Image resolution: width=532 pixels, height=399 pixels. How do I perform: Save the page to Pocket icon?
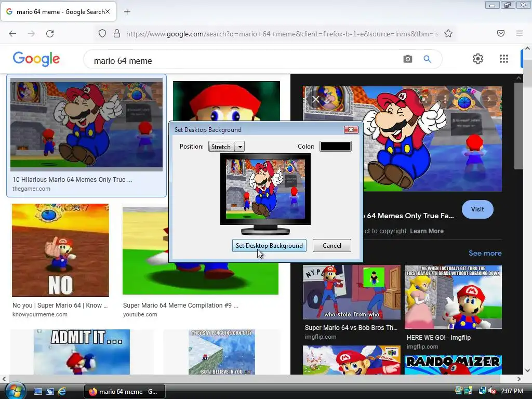pos(500,33)
